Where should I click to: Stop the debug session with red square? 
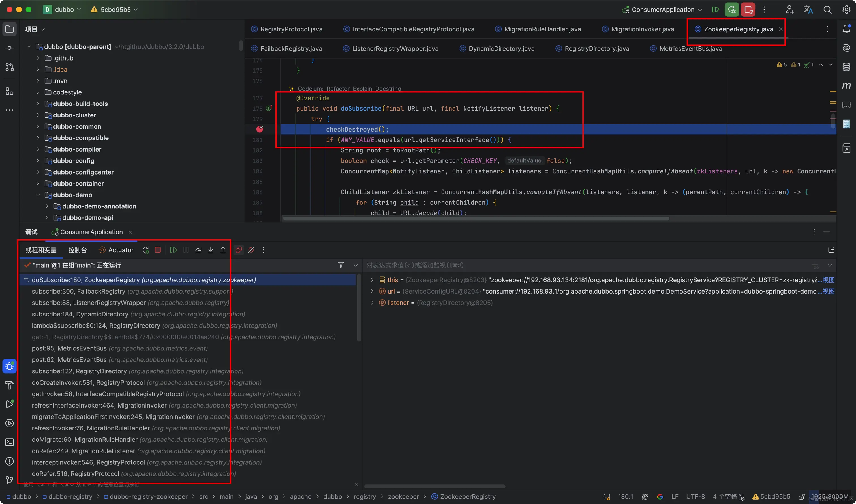coord(158,250)
